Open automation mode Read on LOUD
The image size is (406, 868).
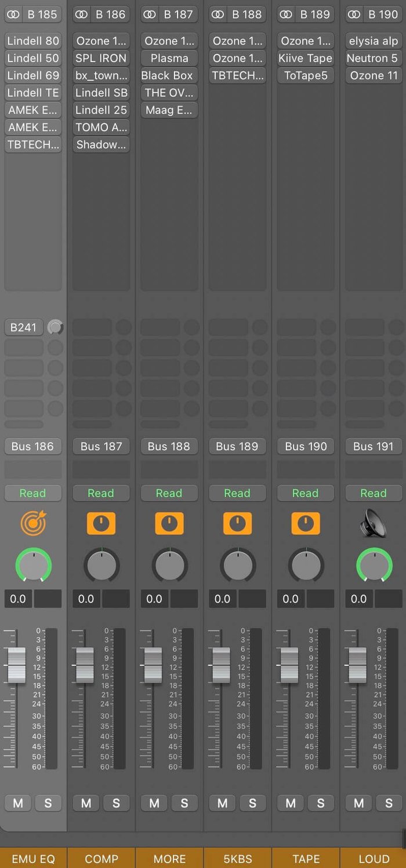(374, 493)
